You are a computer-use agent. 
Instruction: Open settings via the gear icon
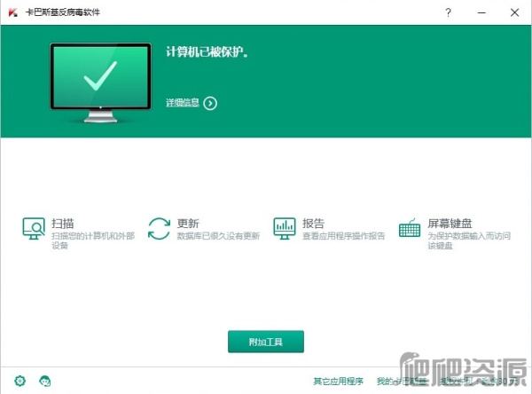tap(20, 381)
